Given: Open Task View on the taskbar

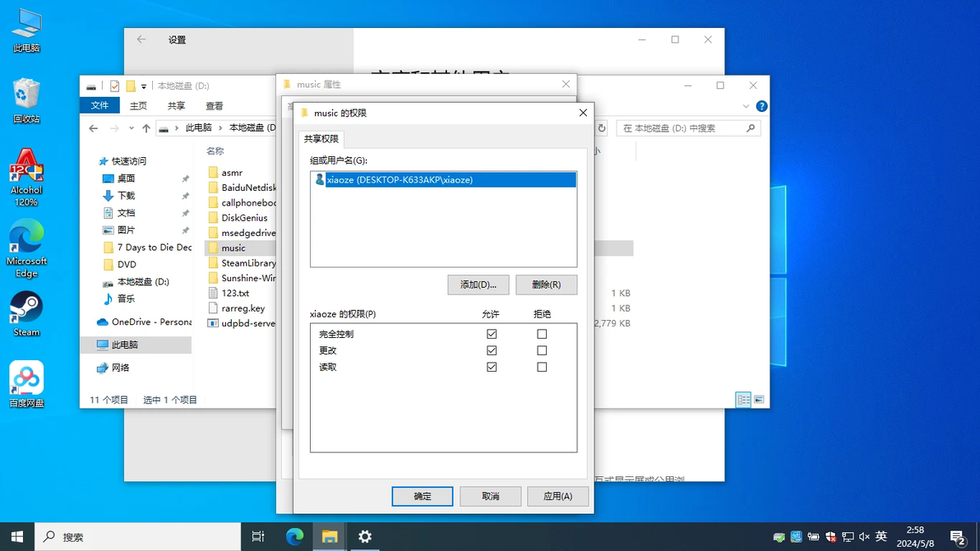Looking at the screenshot, I should [257, 537].
